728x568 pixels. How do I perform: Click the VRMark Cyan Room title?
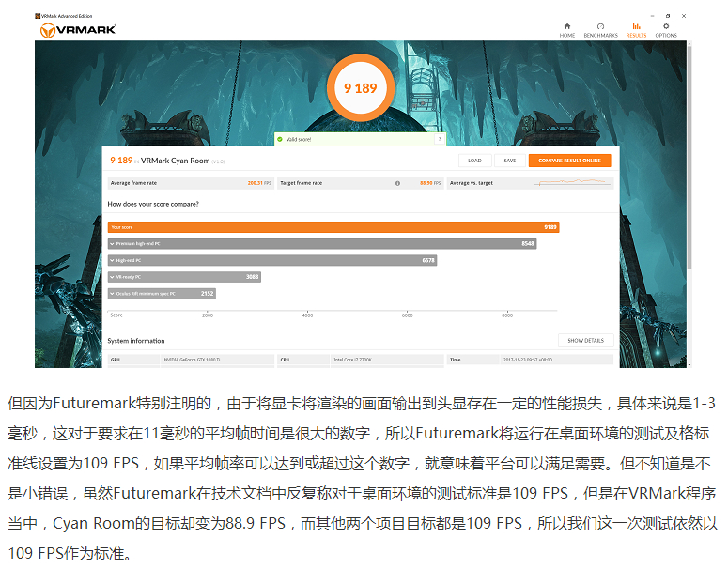click(175, 161)
